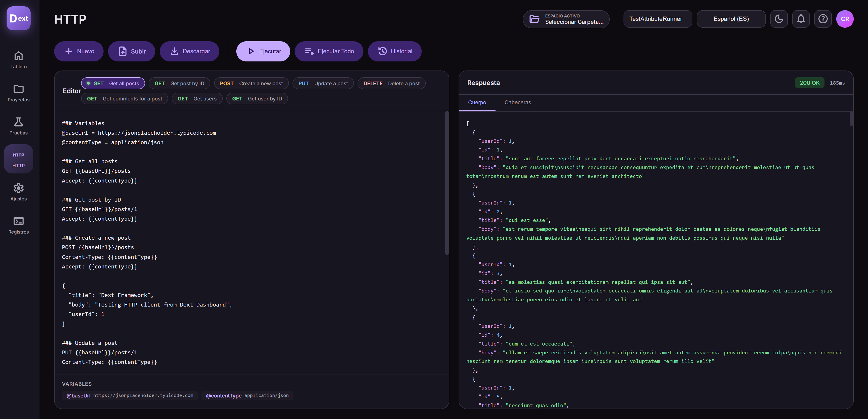Select the DELETE Delete a post request
Image resolution: width=868 pixels, height=419 pixels.
391,83
